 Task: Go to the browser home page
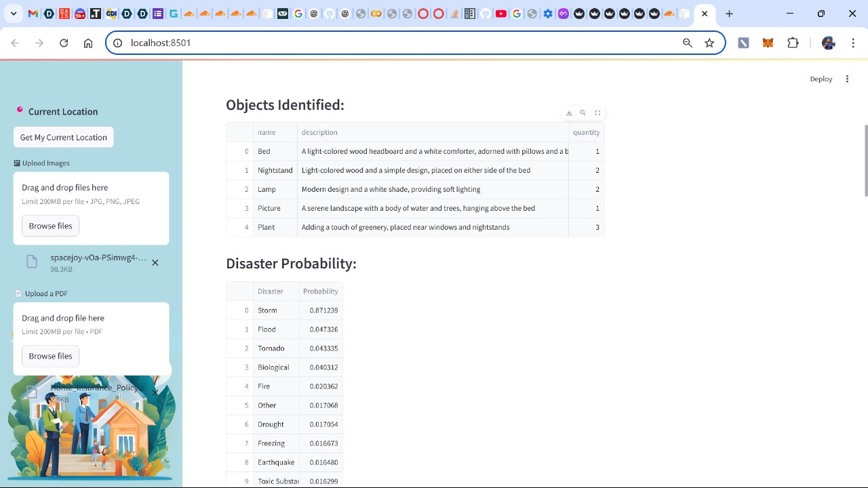point(88,43)
